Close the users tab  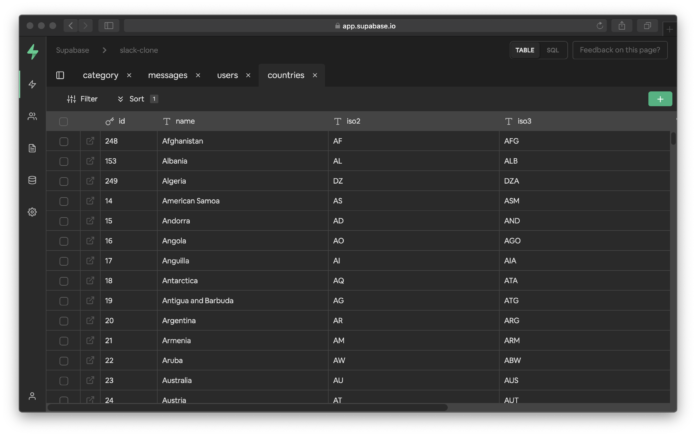tap(248, 75)
